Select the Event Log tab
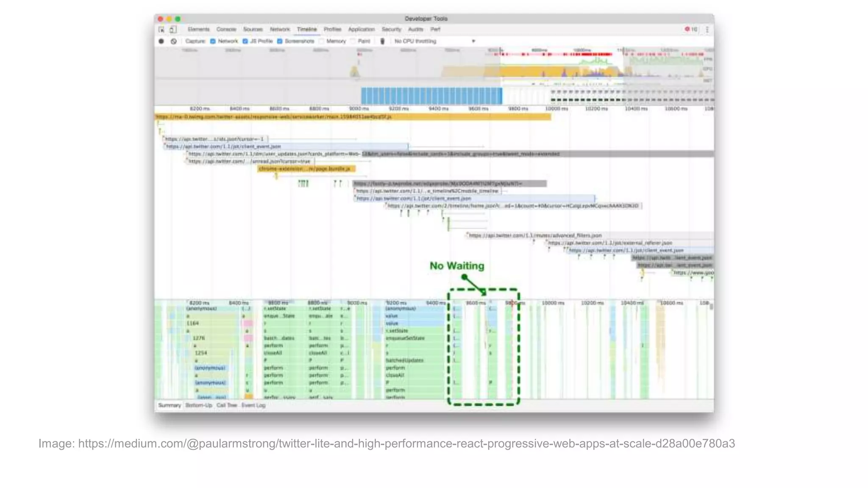868x488 pixels. [x=253, y=405]
